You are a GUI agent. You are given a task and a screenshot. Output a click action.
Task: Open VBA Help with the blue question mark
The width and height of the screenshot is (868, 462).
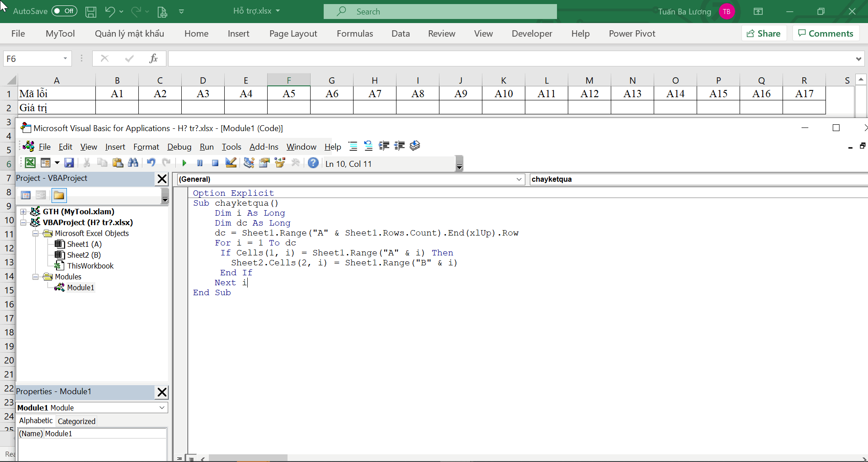coord(313,163)
